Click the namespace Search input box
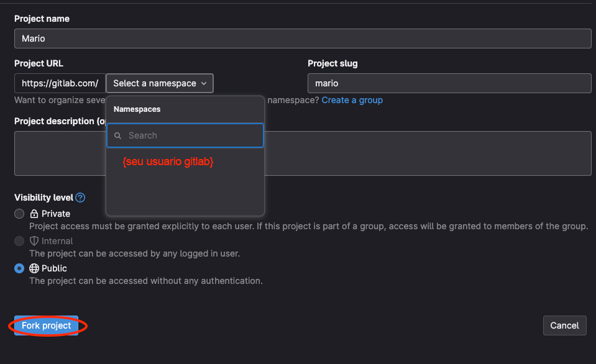This screenshot has width=596, height=364. [x=193, y=135]
